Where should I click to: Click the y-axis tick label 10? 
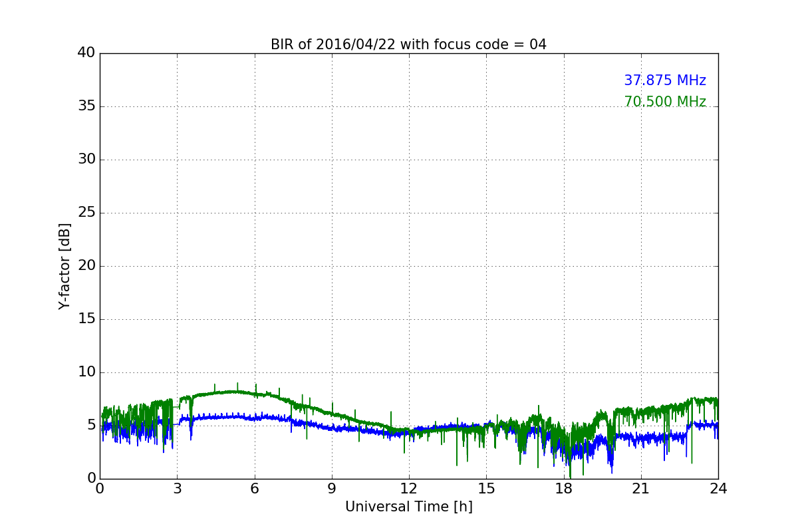86,372
